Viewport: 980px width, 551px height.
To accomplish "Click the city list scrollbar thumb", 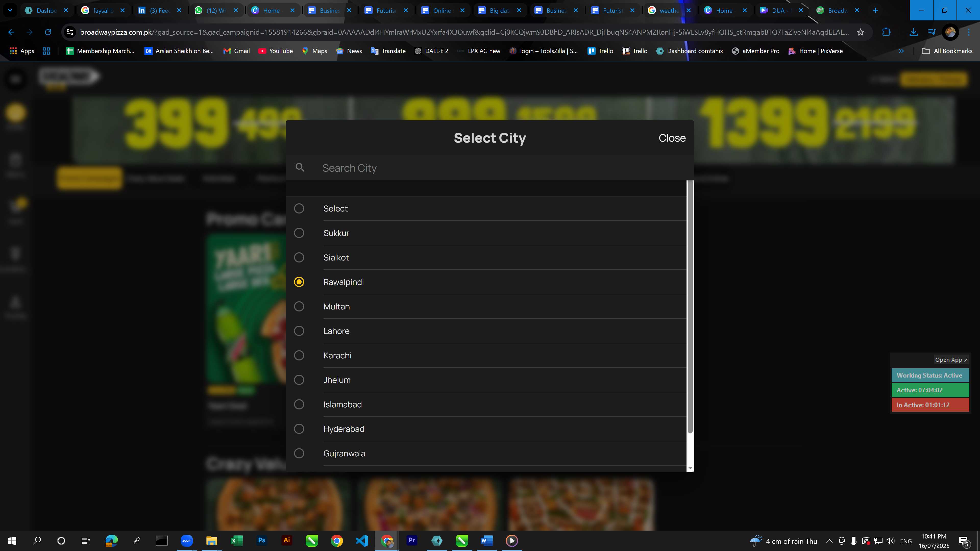I will (690, 306).
